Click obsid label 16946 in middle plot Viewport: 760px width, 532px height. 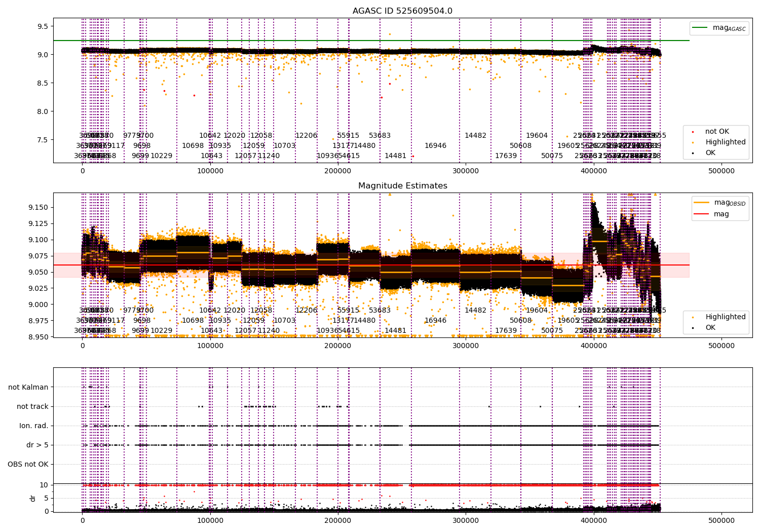click(x=436, y=320)
